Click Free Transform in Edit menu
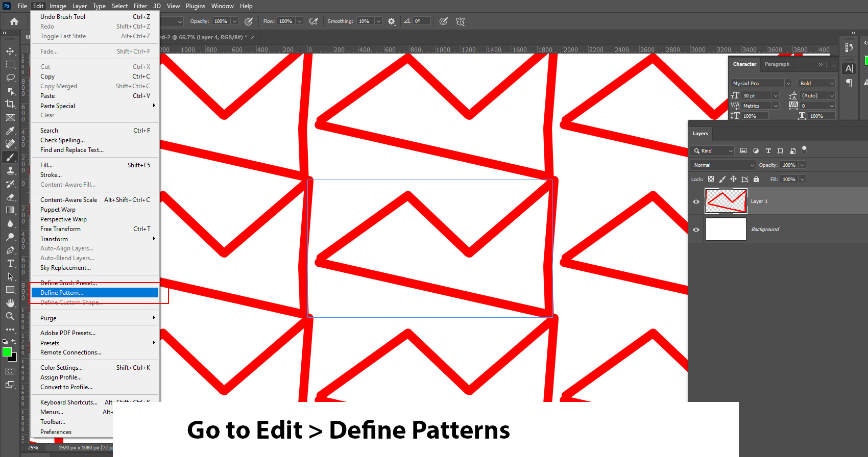The image size is (868, 457). click(60, 229)
